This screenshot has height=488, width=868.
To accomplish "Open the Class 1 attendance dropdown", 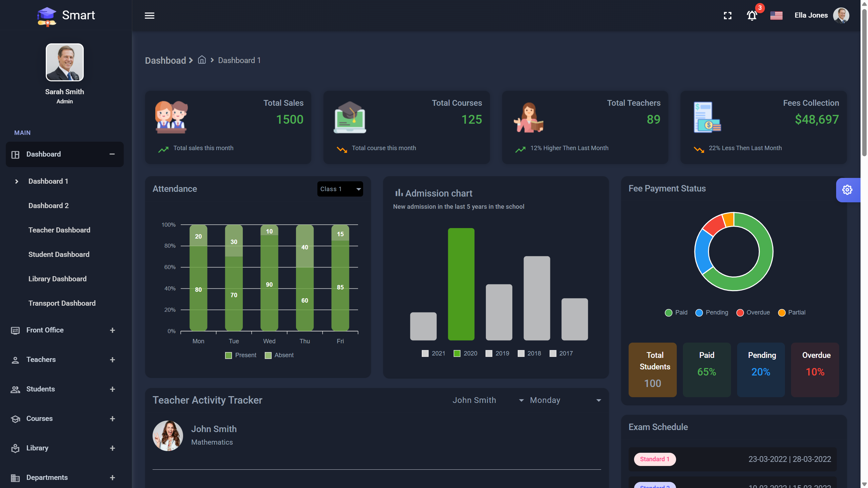I will click(340, 189).
